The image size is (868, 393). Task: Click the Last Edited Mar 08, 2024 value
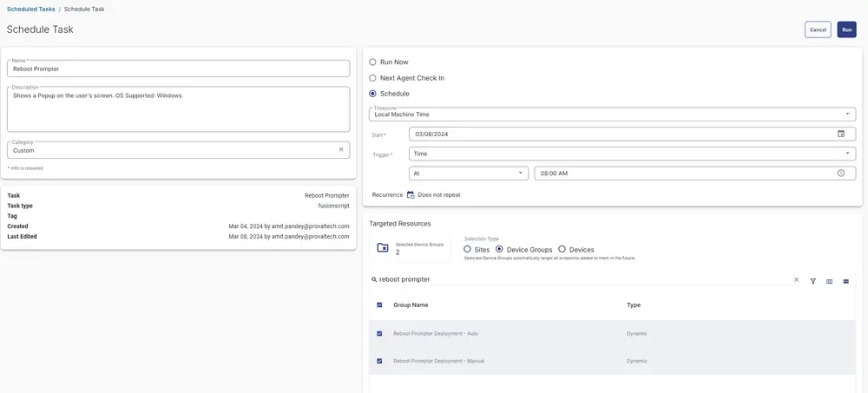point(289,236)
